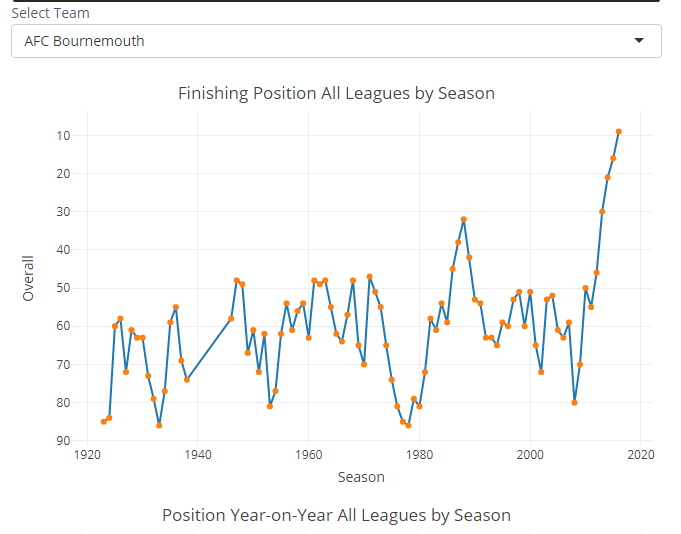The width and height of the screenshot is (681, 534).
Task: Click the Position Year-on-Year chart title
Action: pyautogui.click(x=336, y=516)
